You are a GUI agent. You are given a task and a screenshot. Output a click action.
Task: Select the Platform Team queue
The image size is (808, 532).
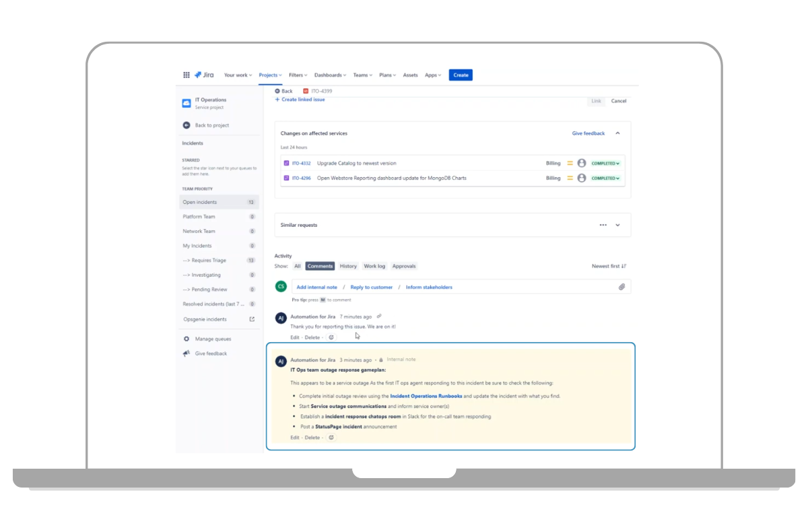(219, 217)
